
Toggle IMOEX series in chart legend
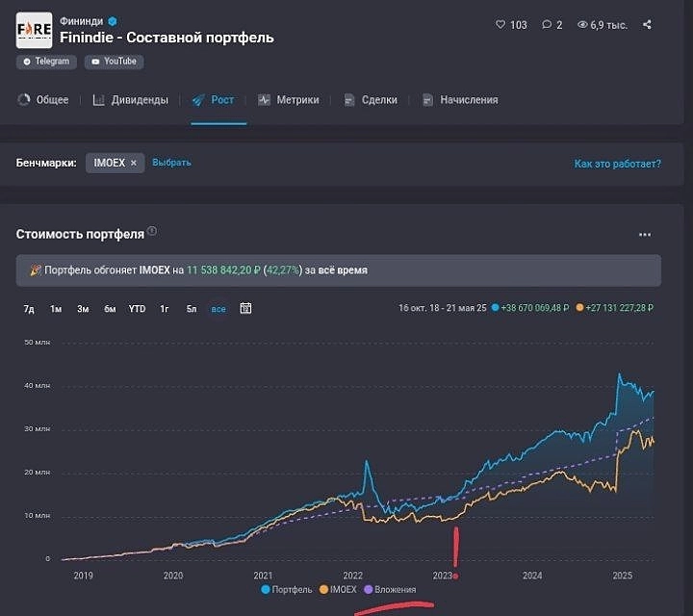(x=338, y=589)
